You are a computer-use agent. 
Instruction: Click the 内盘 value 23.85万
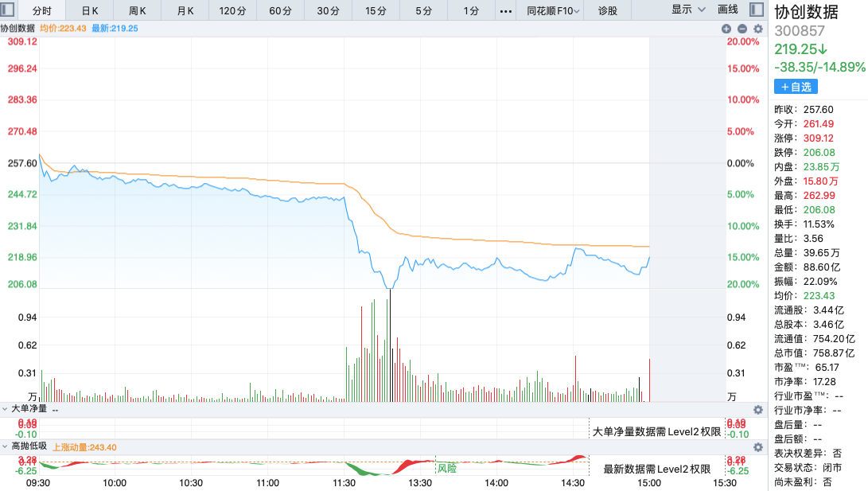(821, 167)
